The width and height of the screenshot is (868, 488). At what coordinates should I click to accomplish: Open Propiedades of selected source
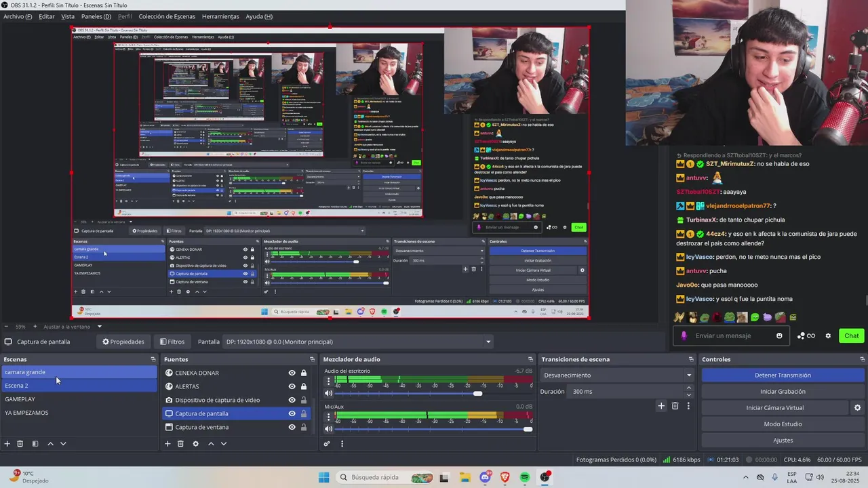point(123,342)
